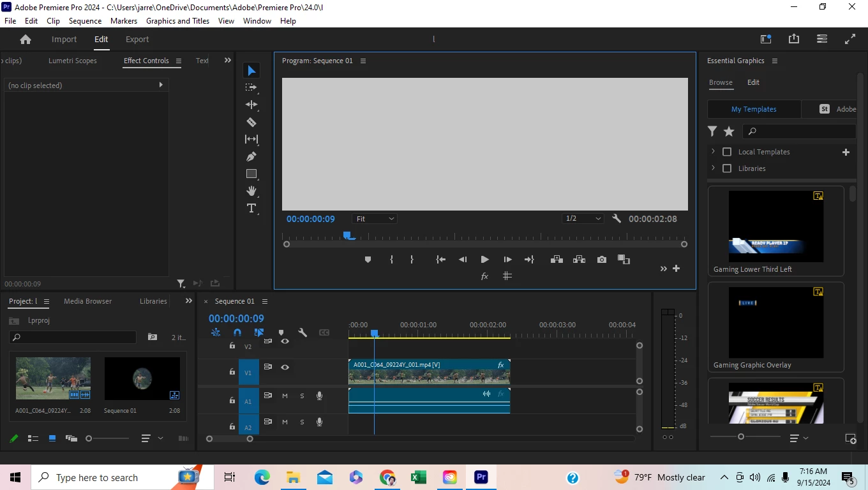
Task: Select the Track Select Forward tool
Action: click(x=251, y=87)
